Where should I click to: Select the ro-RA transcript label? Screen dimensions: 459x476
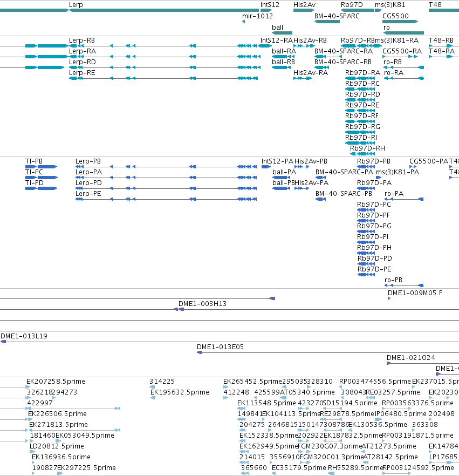click(x=394, y=73)
